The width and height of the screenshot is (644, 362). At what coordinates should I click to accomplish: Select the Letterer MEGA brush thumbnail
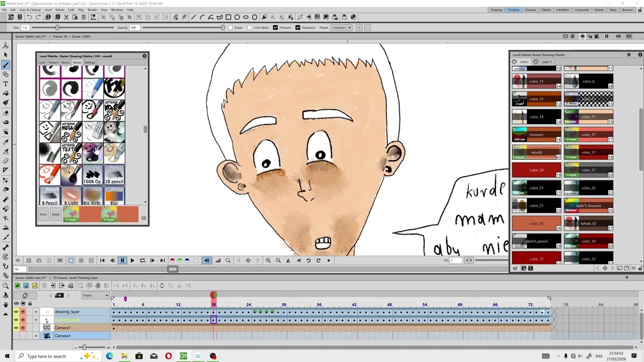[x=71, y=132]
